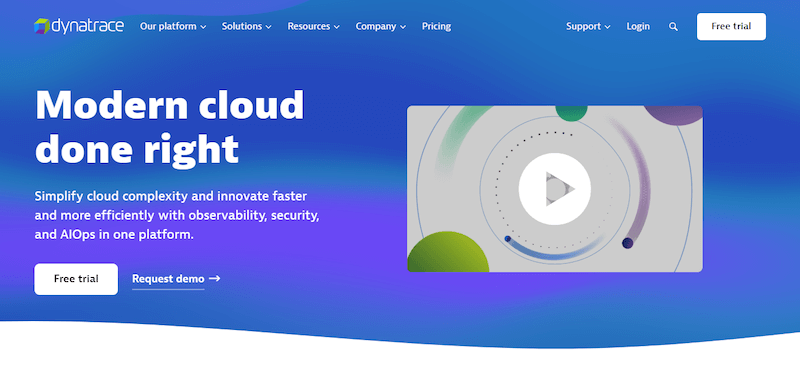
Task: Click the Dynatrace logo
Action: click(x=79, y=26)
